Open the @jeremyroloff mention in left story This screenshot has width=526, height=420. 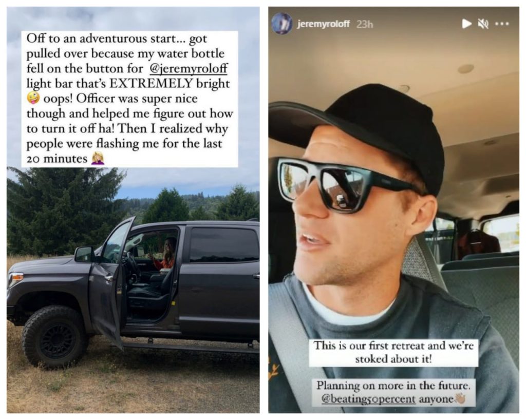click(x=188, y=69)
